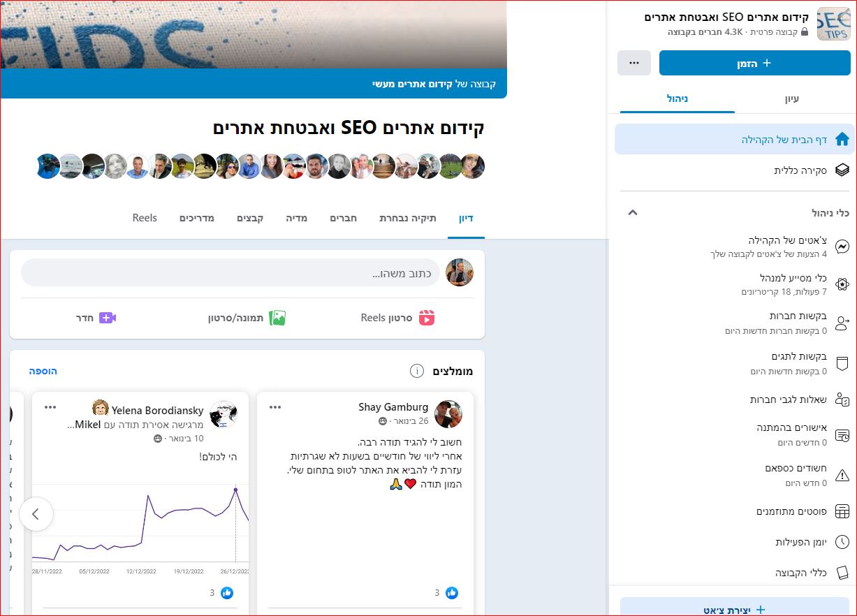Click the clock icon for יומן הפעילות
Image resolution: width=857 pixels, height=616 pixels.
pos(842,542)
